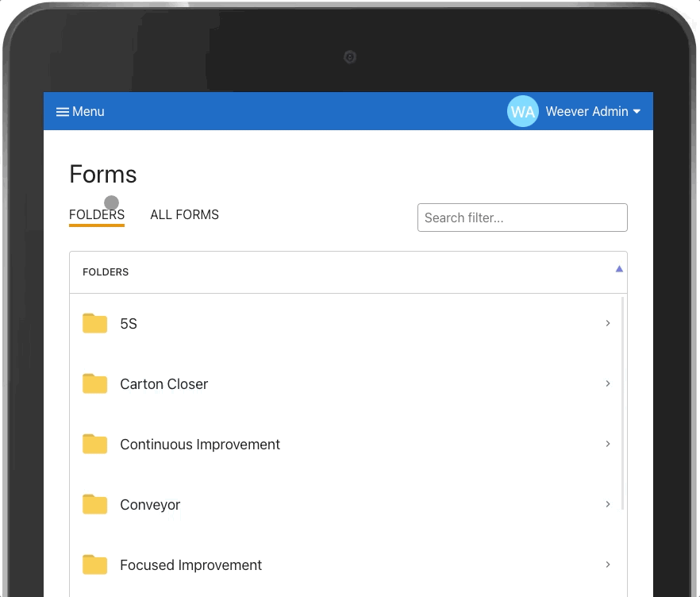
Task: Click the Continuous Improvement folder icon
Action: (94, 444)
